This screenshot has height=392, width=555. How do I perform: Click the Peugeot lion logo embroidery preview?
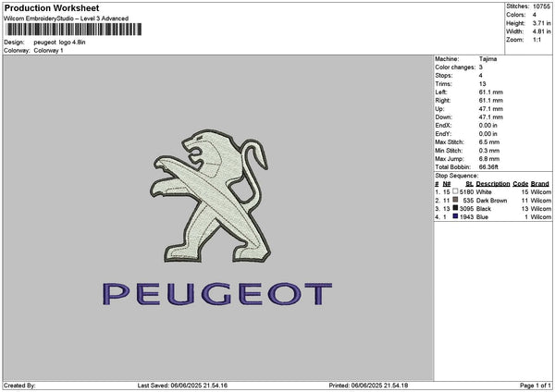[210, 196]
